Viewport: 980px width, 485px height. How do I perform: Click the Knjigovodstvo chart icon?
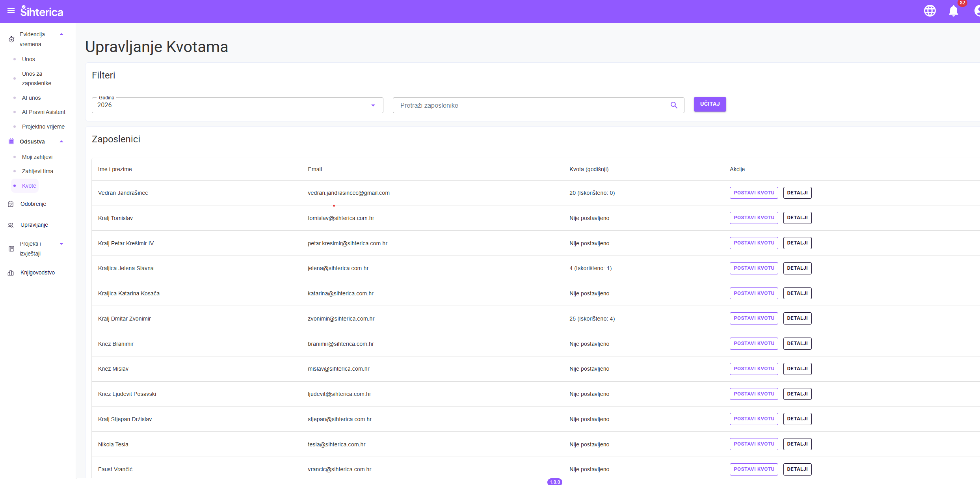pos(11,273)
